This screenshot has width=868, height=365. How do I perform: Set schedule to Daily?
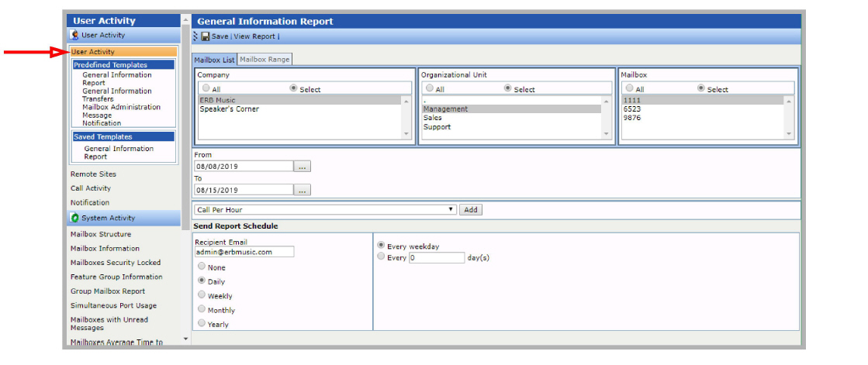click(202, 281)
